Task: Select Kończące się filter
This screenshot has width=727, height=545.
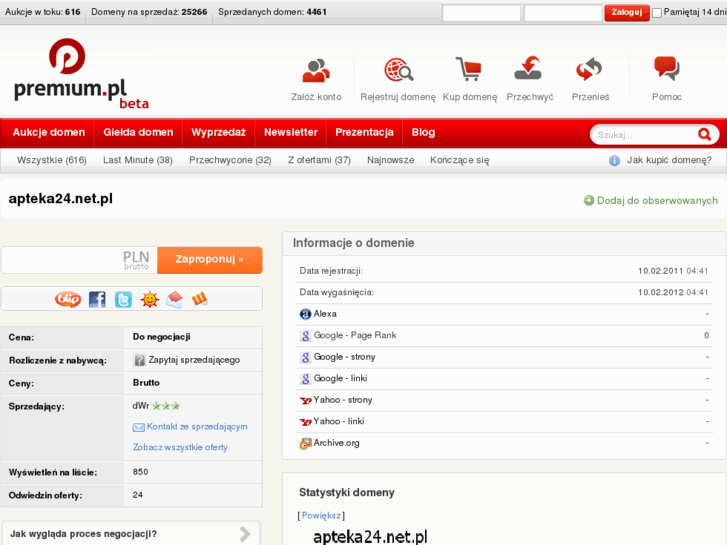Action: coord(459,160)
